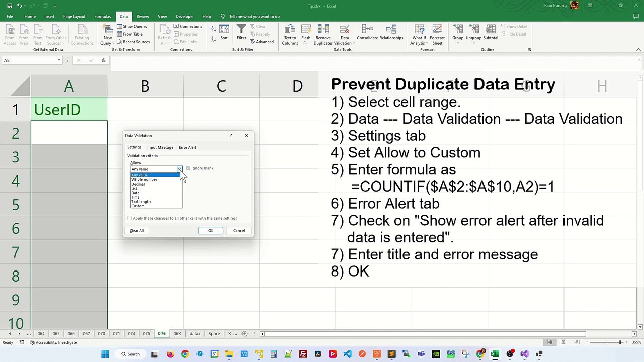This screenshot has width=644, height=362.
Task: Pick Text length in the Allow list
Action: (156, 201)
